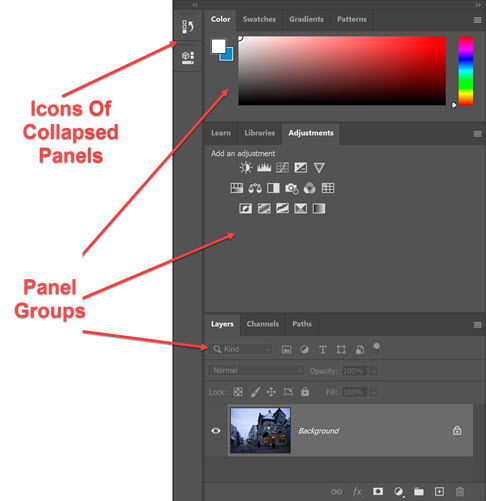Add a Threshold adjustment
This screenshot has height=501, width=486.
(x=282, y=209)
